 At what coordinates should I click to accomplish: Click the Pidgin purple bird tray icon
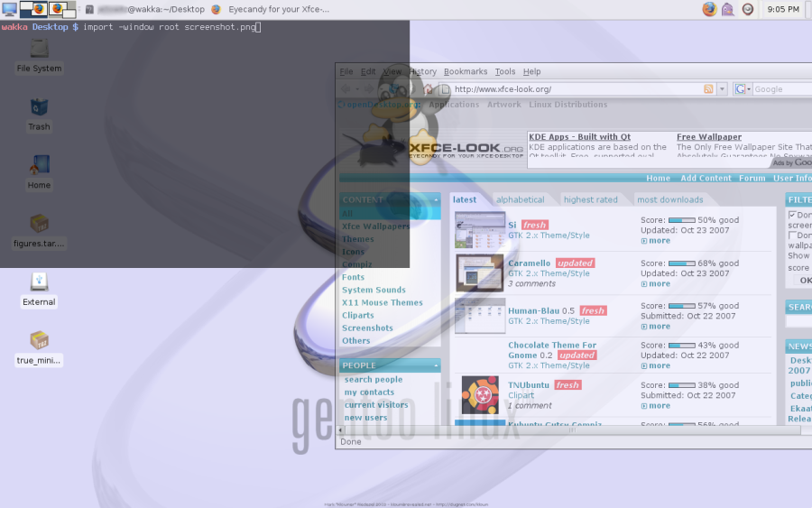point(728,9)
